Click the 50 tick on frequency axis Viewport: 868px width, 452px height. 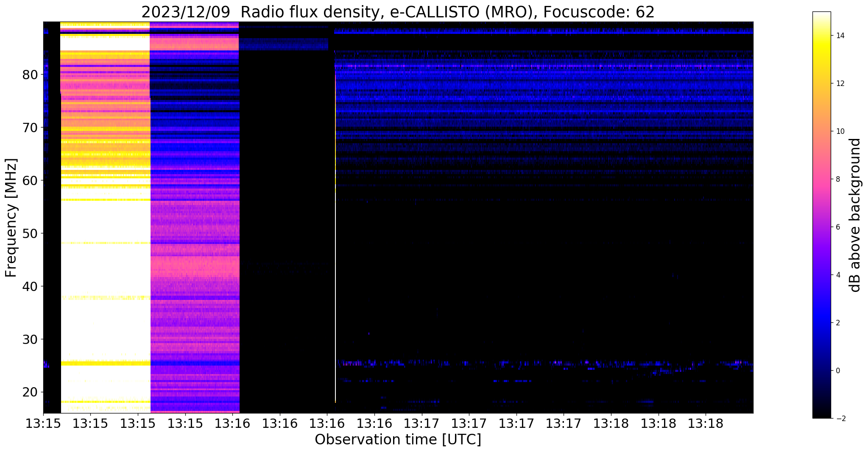click(31, 233)
